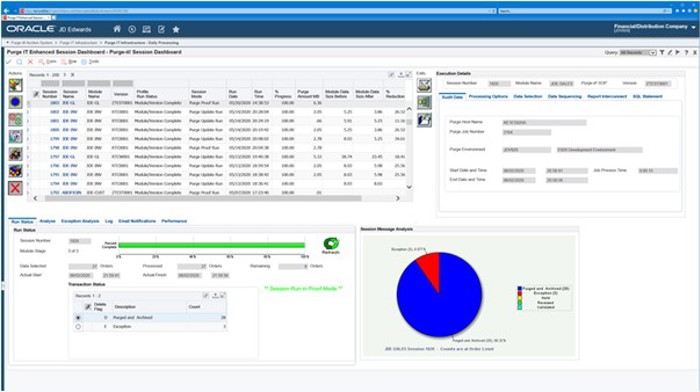Open the JD Edwards Home icon
Image resolution: width=700 pixels, height=392 pixels.
pos(117,29)
